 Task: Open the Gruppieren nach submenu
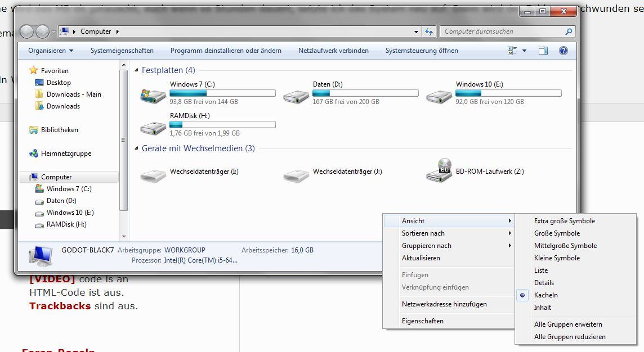449,245
